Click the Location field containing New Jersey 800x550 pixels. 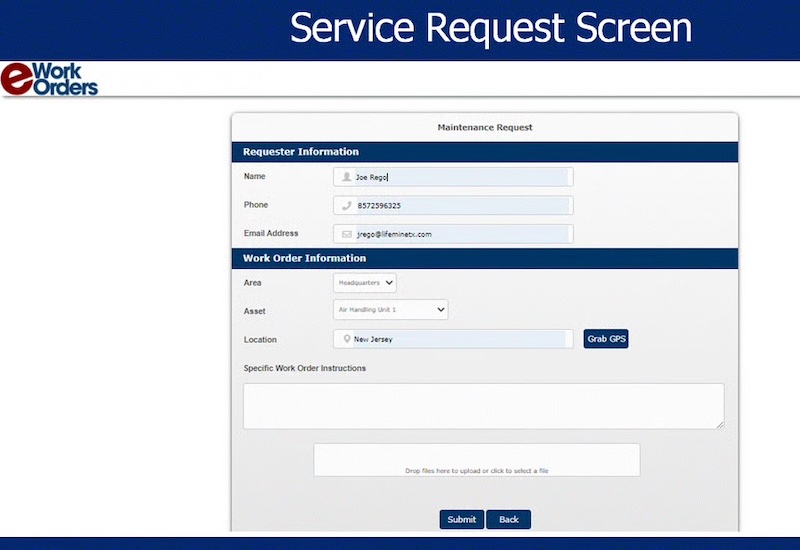tap(453, 339)
